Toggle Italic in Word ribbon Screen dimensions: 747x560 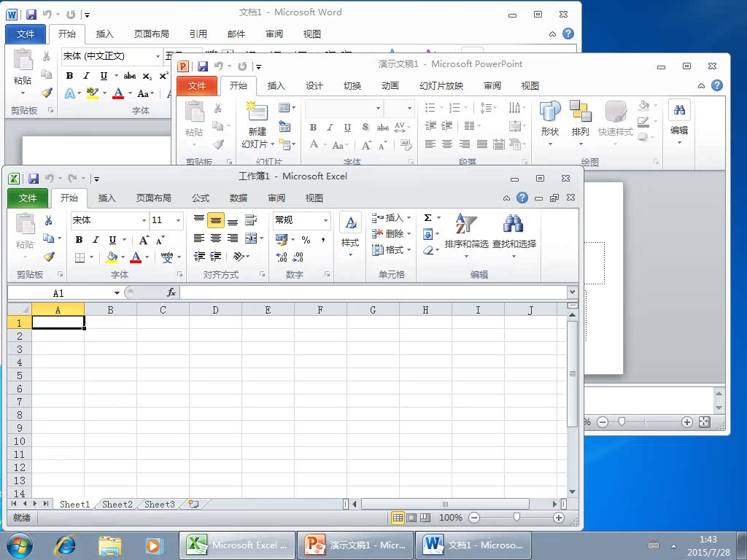point(86,76)
